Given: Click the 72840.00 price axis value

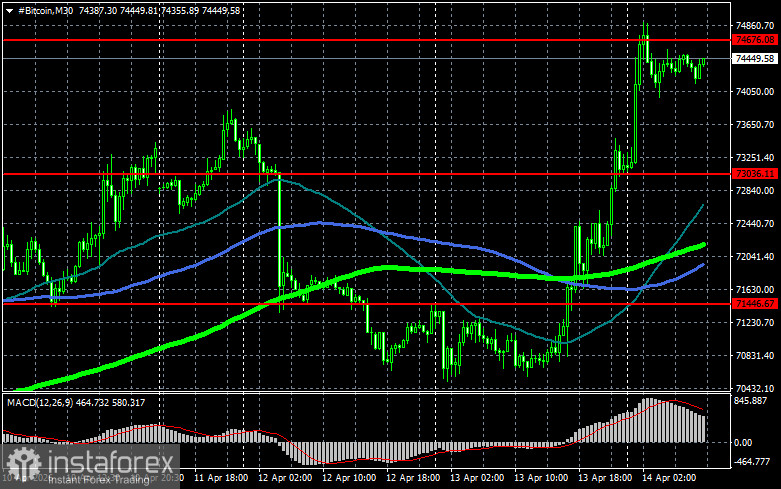Looking at the screenshot, I should tap(755, 191).
